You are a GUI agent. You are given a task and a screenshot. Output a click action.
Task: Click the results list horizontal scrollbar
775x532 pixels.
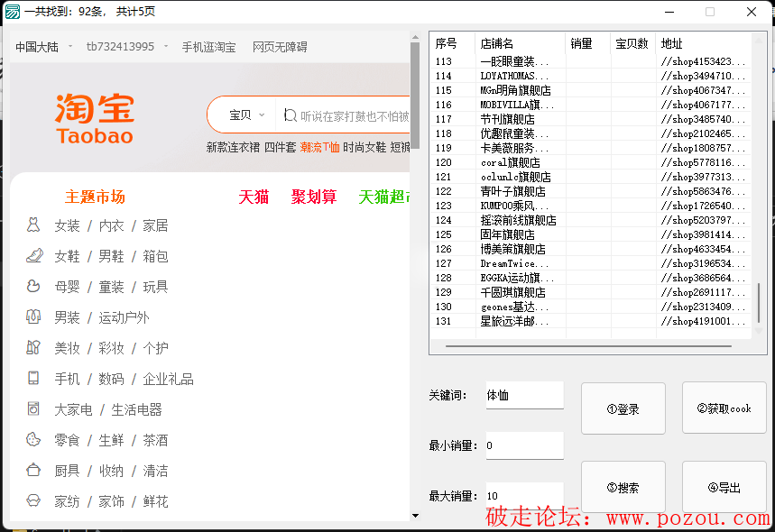click(588, 346)
